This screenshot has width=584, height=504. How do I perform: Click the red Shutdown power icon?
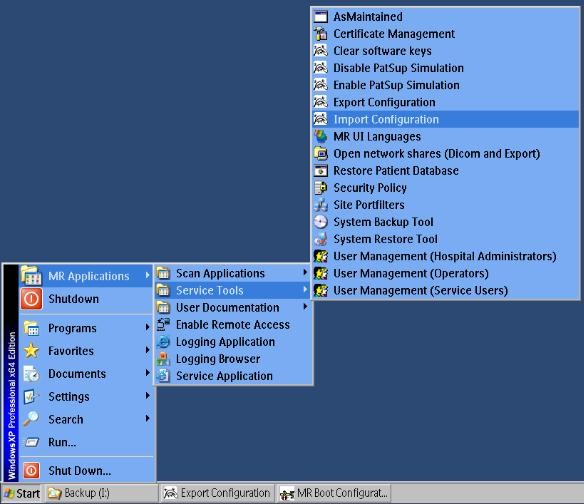pos(31,299)
